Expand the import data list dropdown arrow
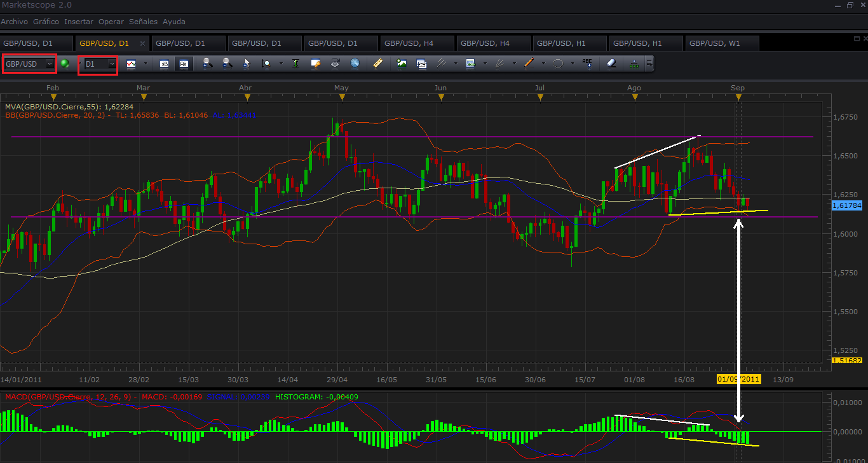 point(485,64)
